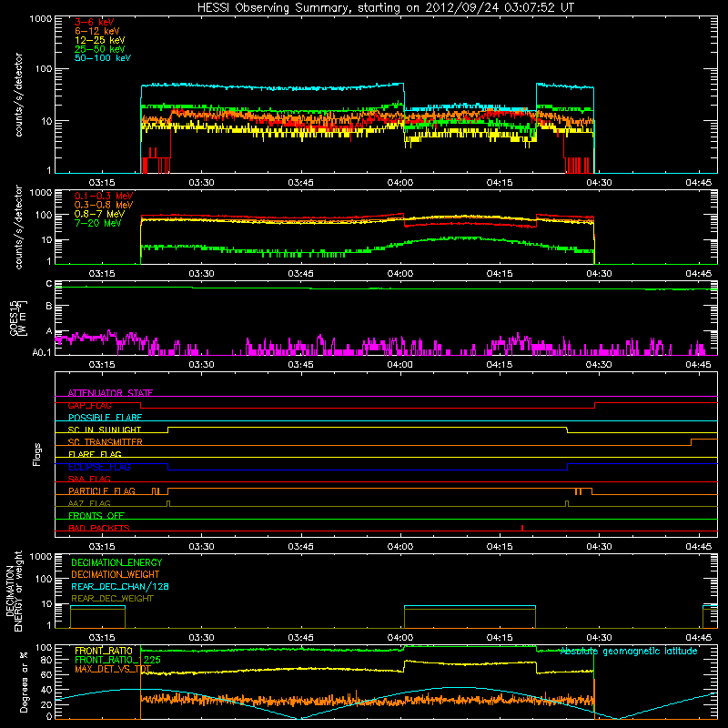Click the vertical Flags axis title
Screen dimensions: 728x728
point(37,454)
